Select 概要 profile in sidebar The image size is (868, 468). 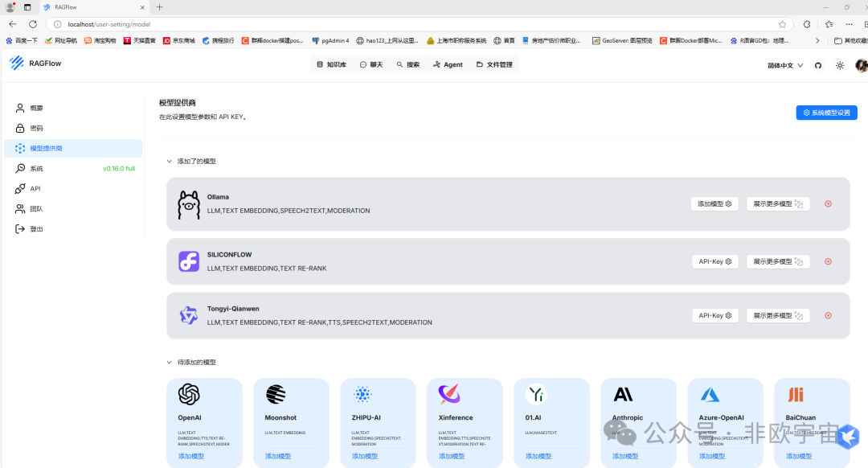73,108
